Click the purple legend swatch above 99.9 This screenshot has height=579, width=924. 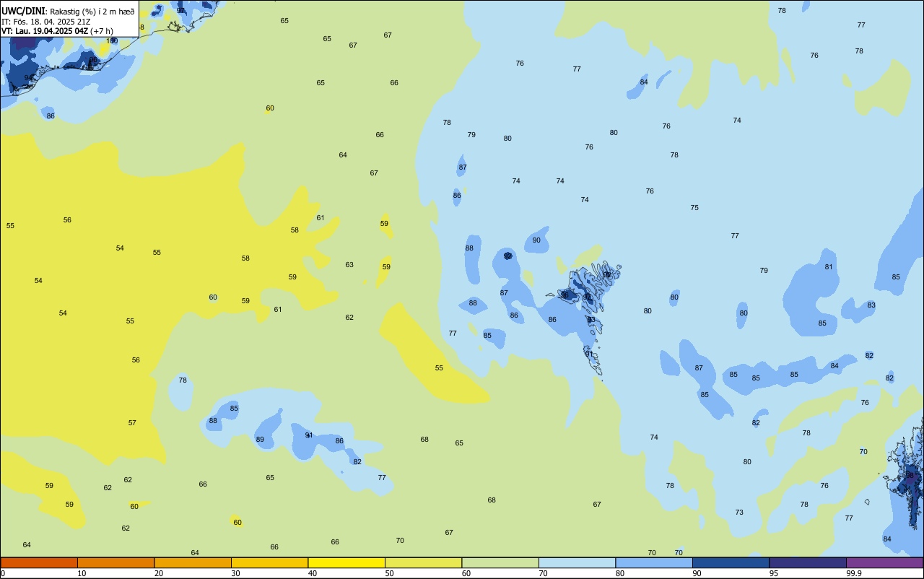coord(885,562)
